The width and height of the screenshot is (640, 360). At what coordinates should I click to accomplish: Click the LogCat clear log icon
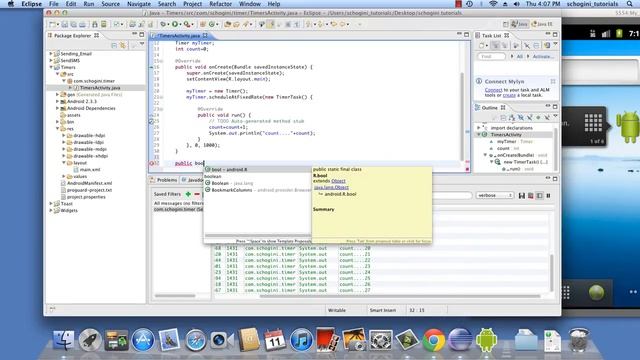point(531,196)
